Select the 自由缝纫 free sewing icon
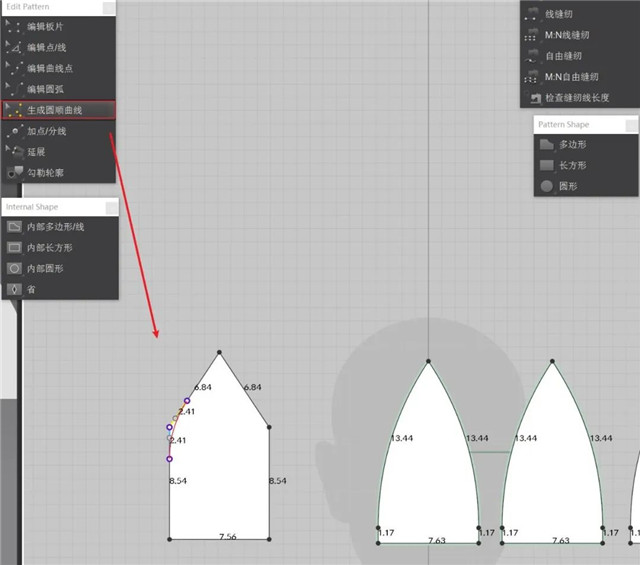 (x=531, y=56)
